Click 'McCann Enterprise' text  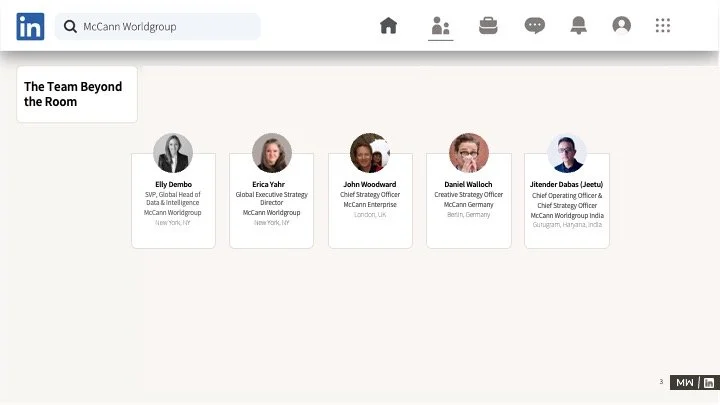(370, 204)
